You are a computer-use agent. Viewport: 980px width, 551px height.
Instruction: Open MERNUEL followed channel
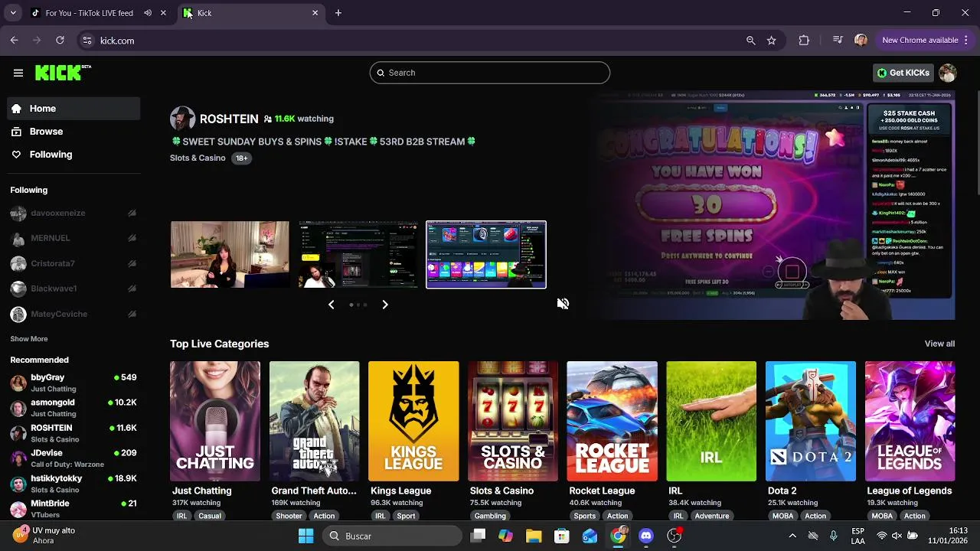coord(73,239)
